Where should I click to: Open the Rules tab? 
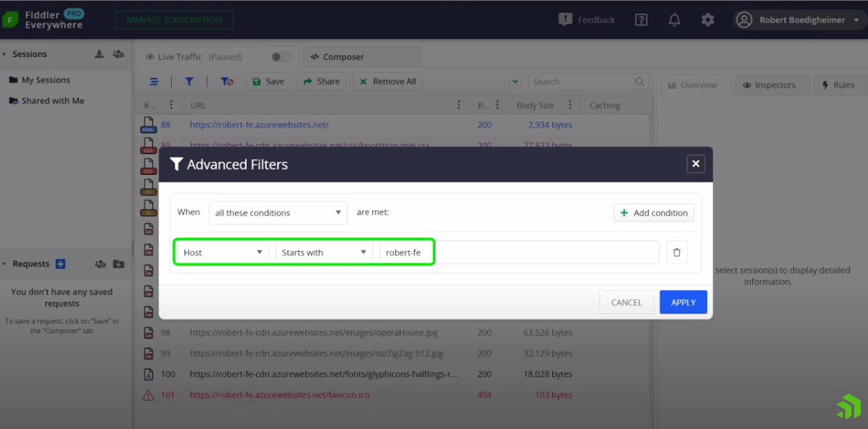click(839, 85)
